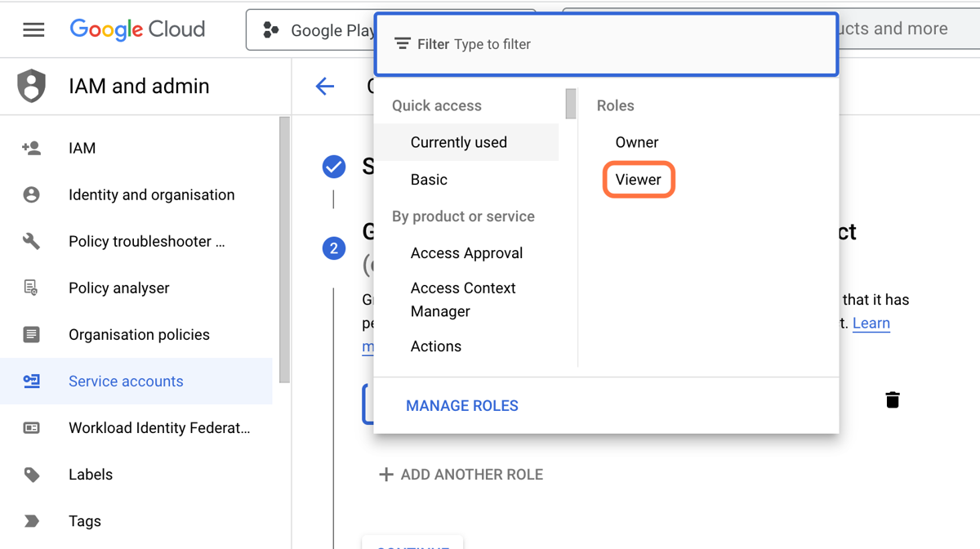Click the Quick access section label
This screenshot has height=549, width=980.
(x=437, y=105)
